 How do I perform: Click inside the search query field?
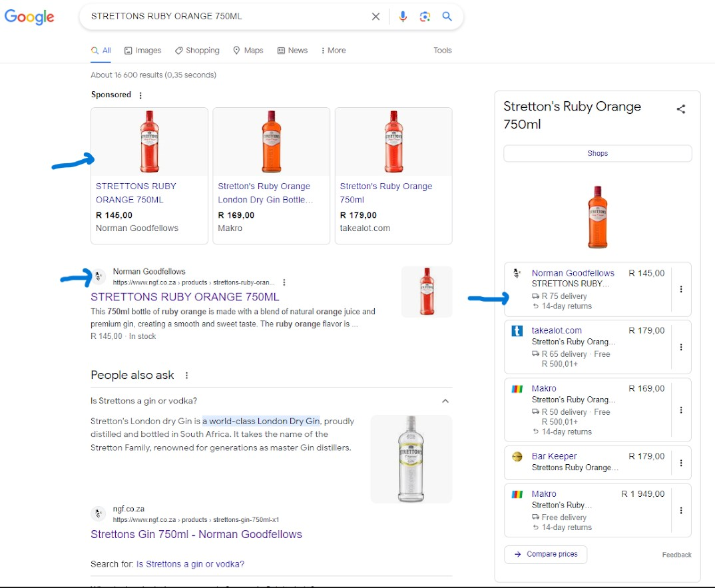point(226,17)
